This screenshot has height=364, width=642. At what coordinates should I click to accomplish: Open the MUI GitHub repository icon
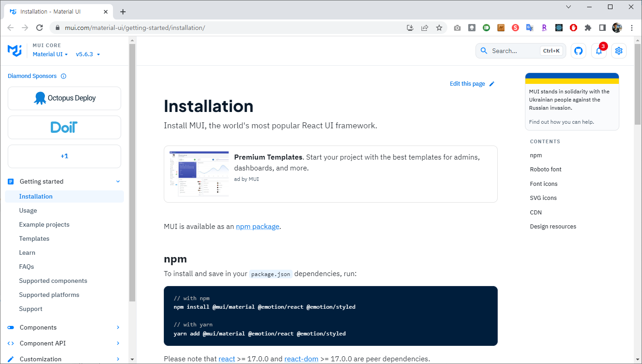point(578,51)
